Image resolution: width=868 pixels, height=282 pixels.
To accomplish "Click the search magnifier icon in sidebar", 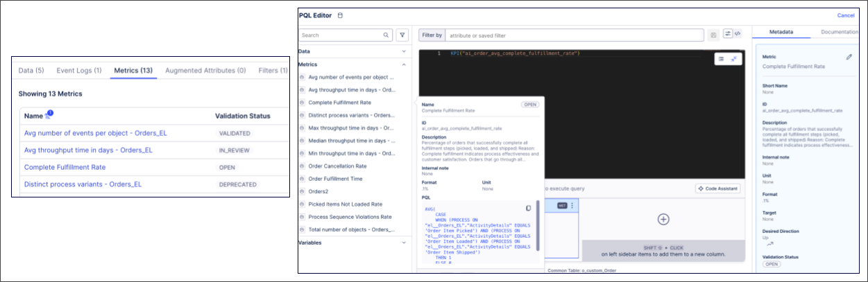I will coord(386,35).
